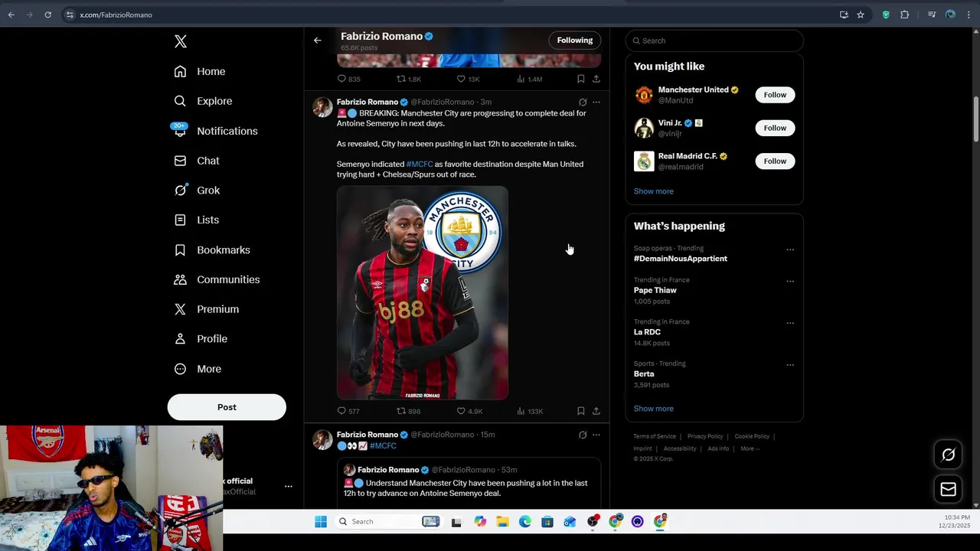980x551 pixels.
Task: Open replies on the Semenyo BREAKING post (577)
Action: click(348, 411)
